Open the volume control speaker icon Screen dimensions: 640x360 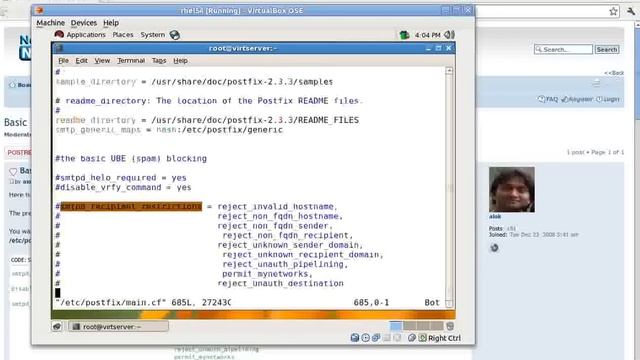449,35
